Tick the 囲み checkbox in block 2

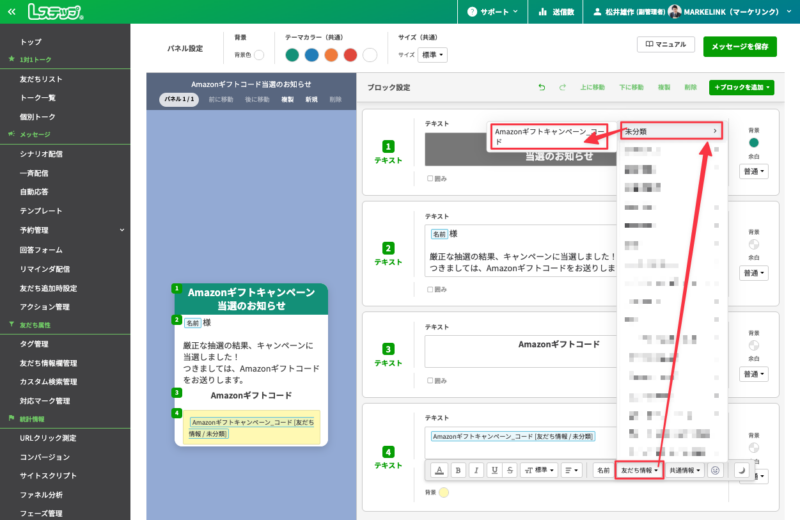[x=430, y=289]
